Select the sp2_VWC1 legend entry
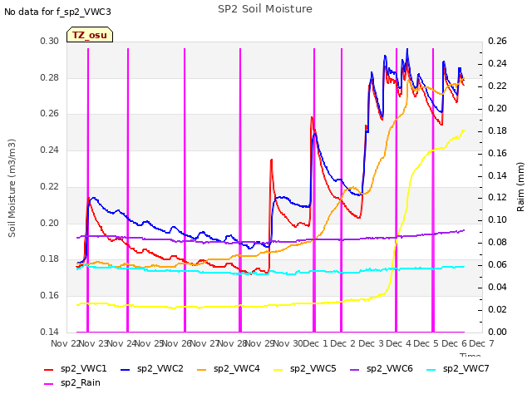The height and width of the screenshot is (399, 532). [x=76, y=369]
